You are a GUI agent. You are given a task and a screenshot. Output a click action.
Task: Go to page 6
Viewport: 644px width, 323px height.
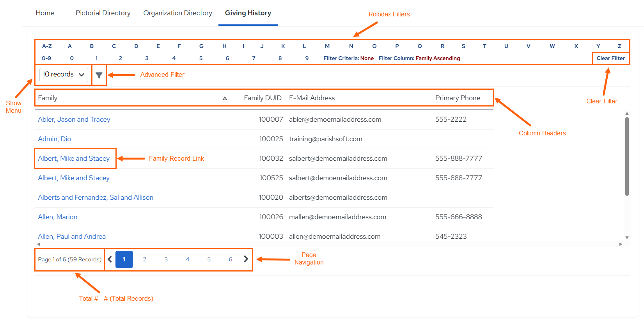tap(231, 259)
